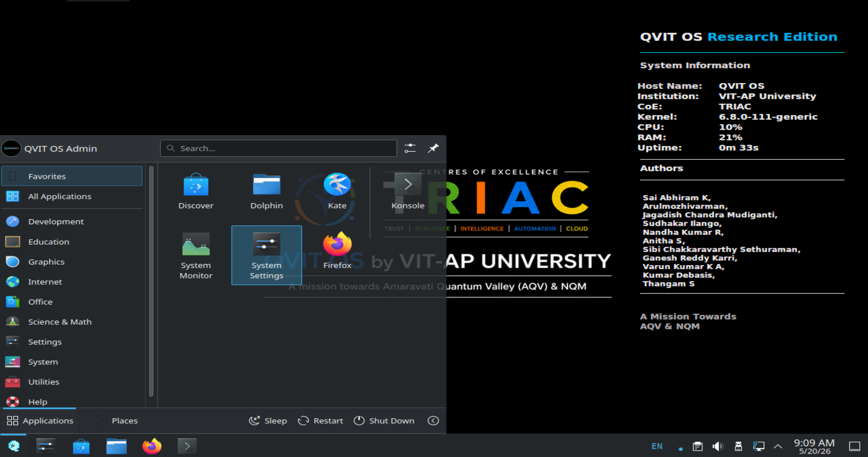Click into the Search field
This screenshot has height=457, width=868.
278,148
